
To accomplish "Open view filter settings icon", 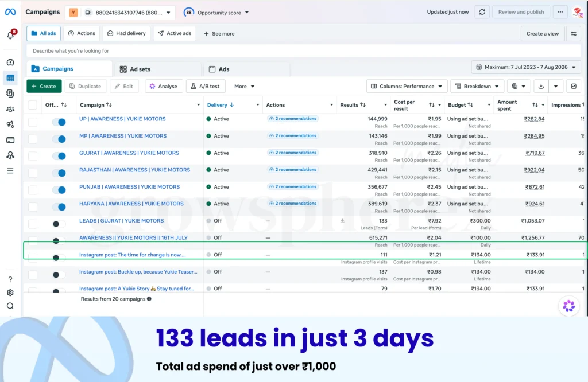I will [574, 34].
